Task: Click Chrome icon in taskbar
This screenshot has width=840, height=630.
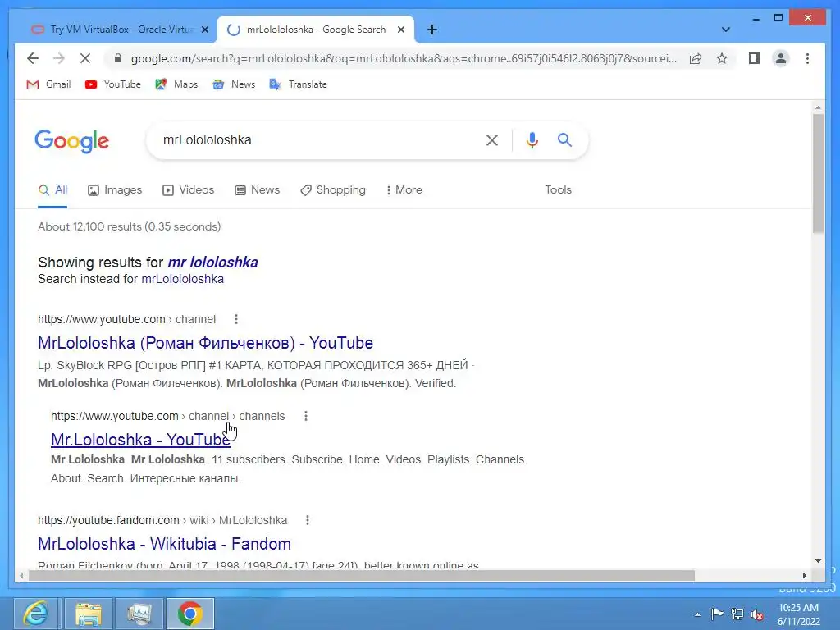Action: (190, 614)
